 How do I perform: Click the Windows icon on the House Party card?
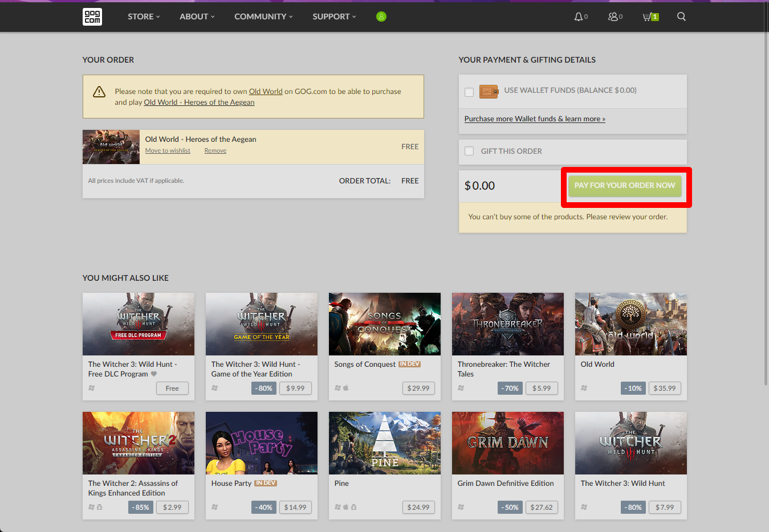(x=214, y=507)
